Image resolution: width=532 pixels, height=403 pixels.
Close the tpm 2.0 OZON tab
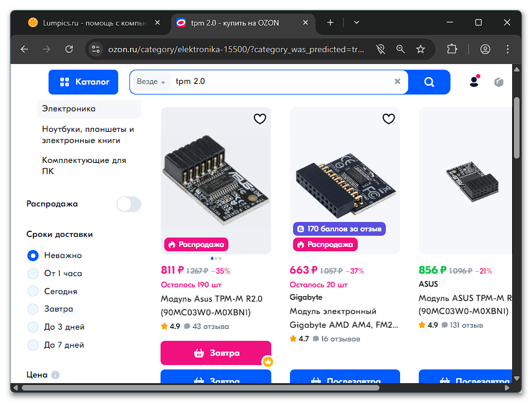click(306, 23)
